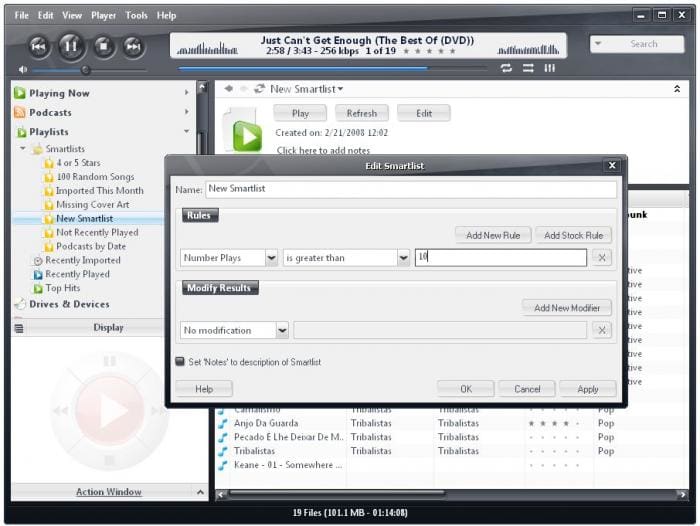The image size is (700, 526).
Task: Select the 4 or 5 Stars smartlist
Action: 78,163
